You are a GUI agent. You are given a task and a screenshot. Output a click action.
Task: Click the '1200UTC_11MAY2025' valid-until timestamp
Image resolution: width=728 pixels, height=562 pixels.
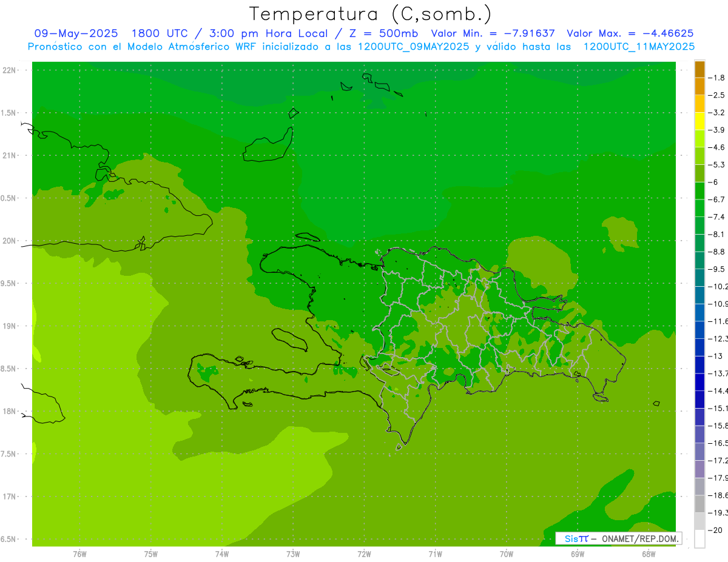pyautogui.click(x=639, y=47)
